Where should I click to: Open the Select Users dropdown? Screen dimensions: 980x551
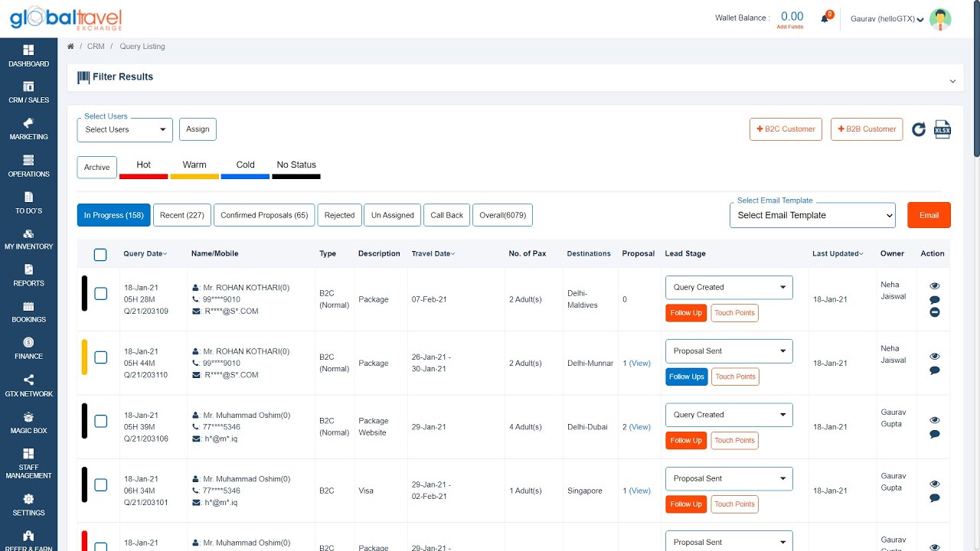tap(125, 129)
